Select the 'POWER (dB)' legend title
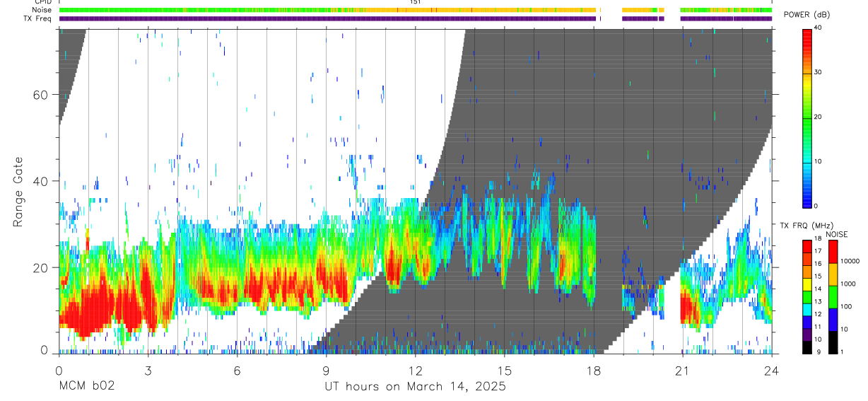This screenshot has width=868, height=401. click(x=807, y=15)
